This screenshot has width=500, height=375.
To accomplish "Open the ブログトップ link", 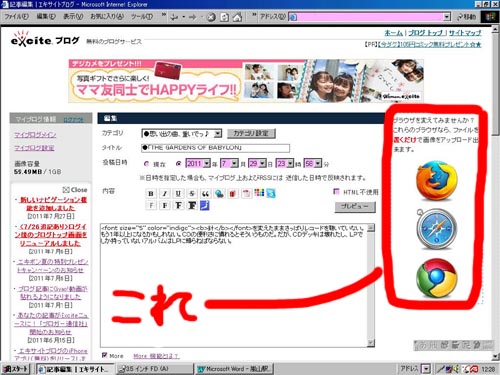I will pos(426,33).
